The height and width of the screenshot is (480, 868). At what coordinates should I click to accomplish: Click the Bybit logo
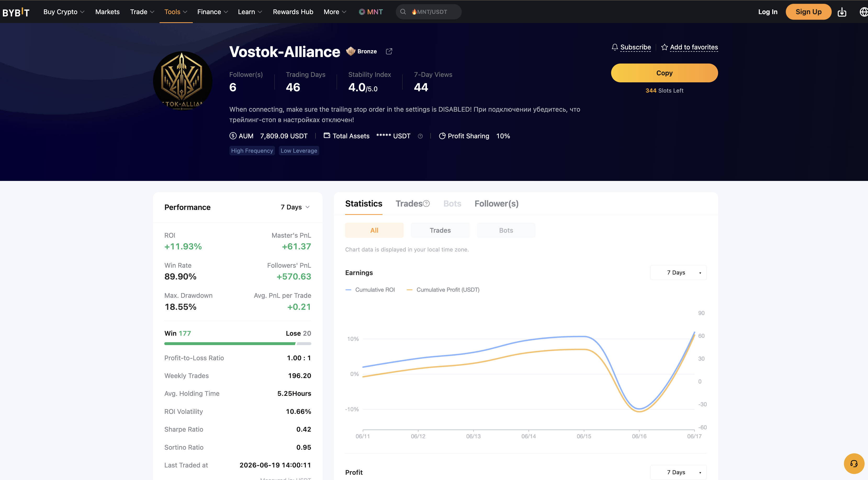16,12
